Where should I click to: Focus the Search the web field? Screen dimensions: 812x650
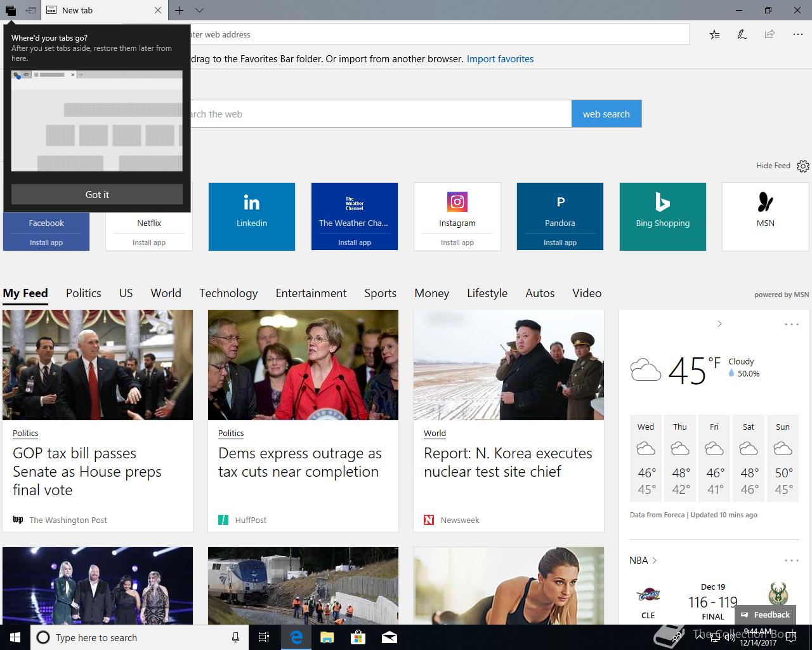point(381,114)
